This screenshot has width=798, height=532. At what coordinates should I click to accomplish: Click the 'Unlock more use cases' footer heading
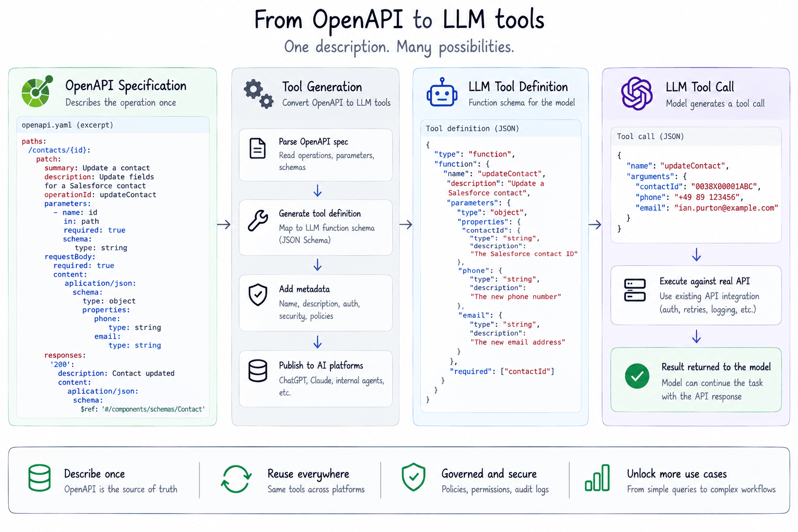pyautogui.click(x=676, y=474)
